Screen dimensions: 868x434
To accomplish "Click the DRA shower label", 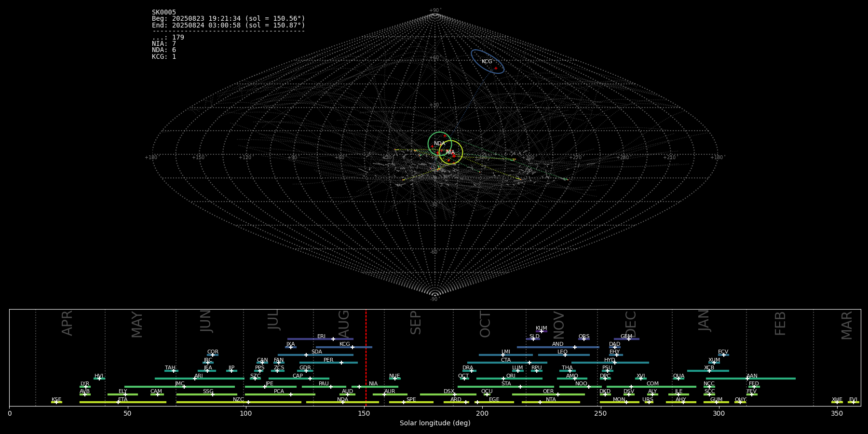I will click(x=468, y=368).
